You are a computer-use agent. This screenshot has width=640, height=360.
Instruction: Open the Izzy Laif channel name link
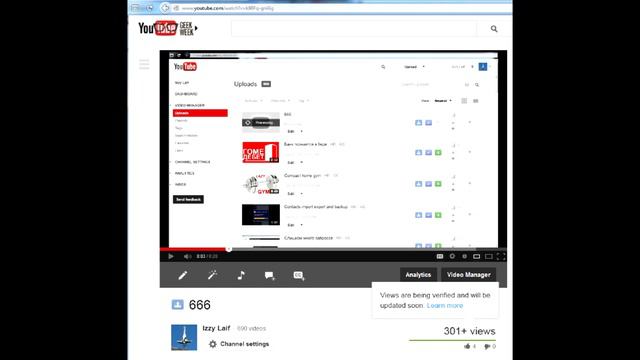coord(216,328)
